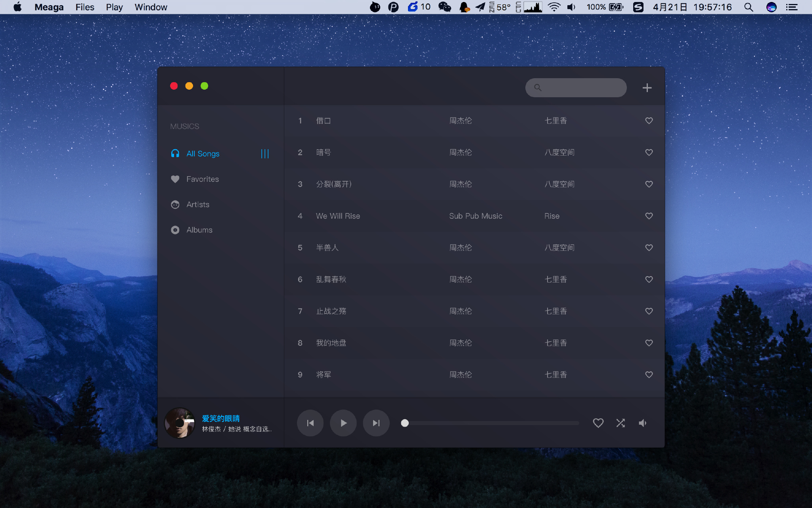Open the Artists section
Screen dimensions: 812x508
tap(197, 204)
